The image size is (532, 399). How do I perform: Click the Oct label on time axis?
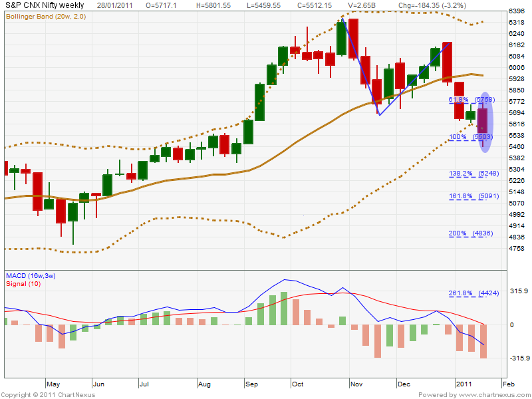(297, 384)
